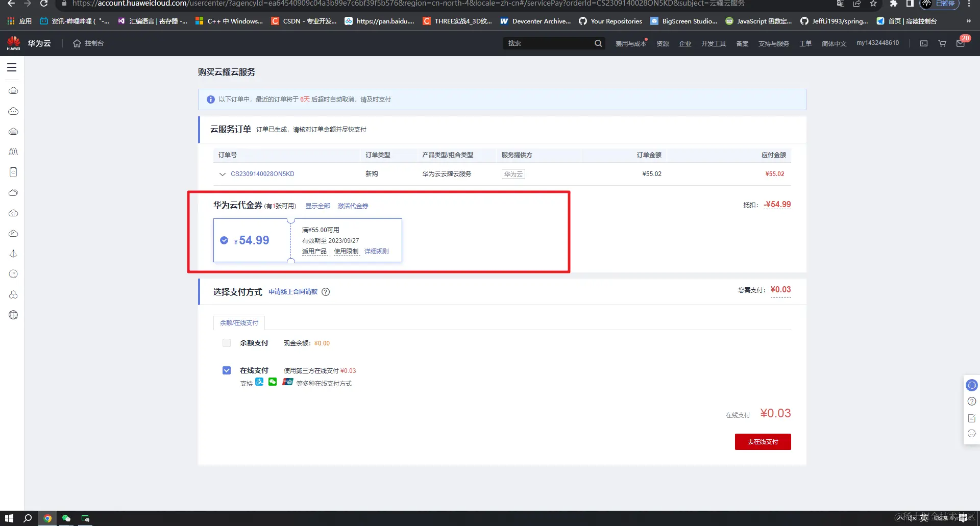Click the UnionPay card icon
Image resolution: width=980 pixels, height=526 pixels.
287,382
